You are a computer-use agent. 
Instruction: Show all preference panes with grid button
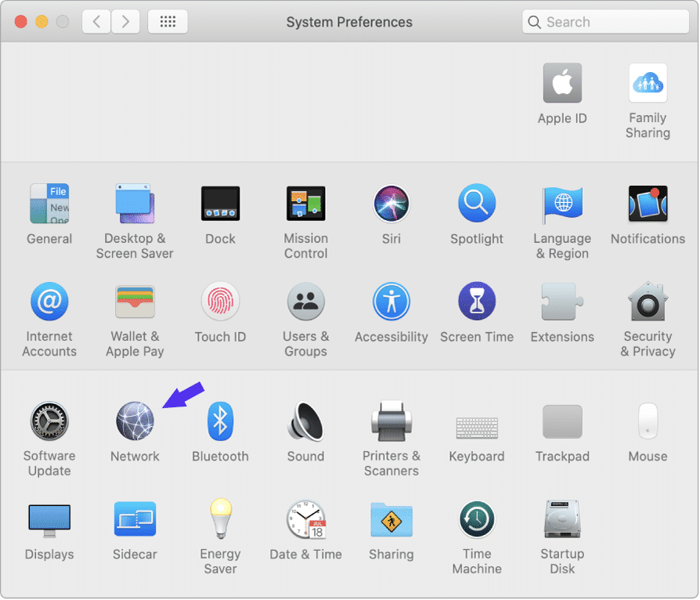pyautogui.click(x=167, y=21)
